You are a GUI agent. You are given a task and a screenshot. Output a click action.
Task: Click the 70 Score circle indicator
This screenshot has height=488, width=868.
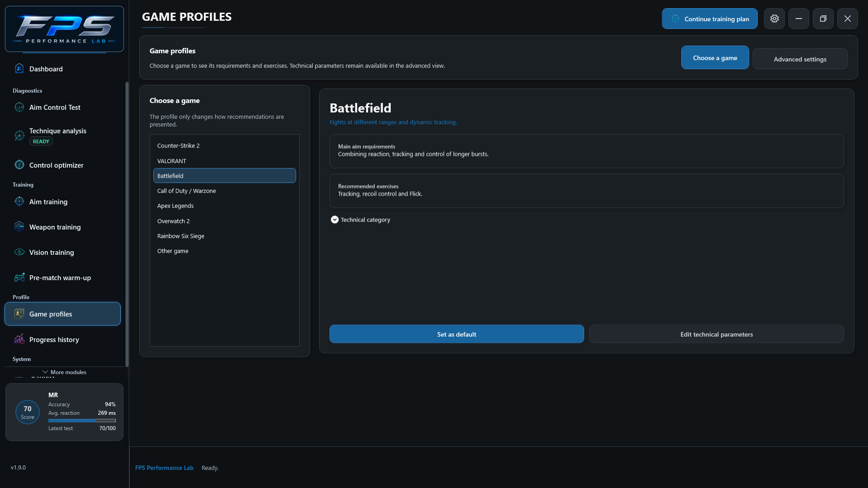coord(28,412)
